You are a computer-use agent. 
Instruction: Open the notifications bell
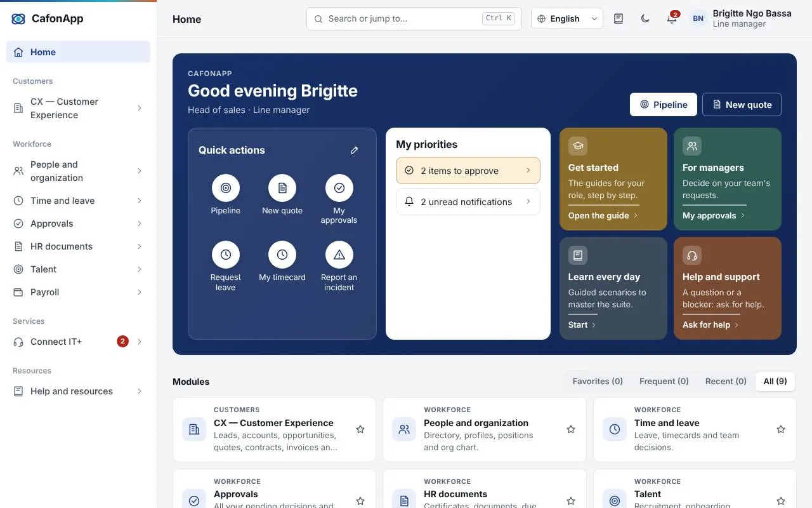point(672,19)
